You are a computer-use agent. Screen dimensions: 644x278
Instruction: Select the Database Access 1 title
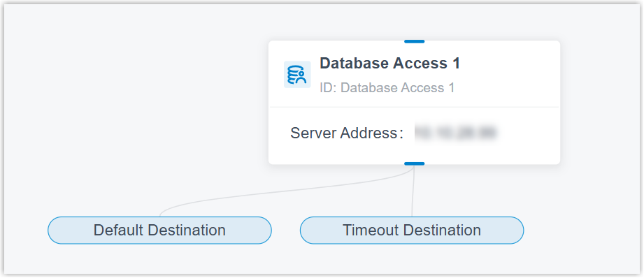(389, 63)
